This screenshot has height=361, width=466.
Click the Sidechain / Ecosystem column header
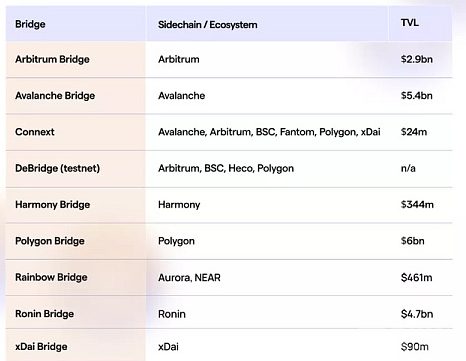tap(208, 25)
